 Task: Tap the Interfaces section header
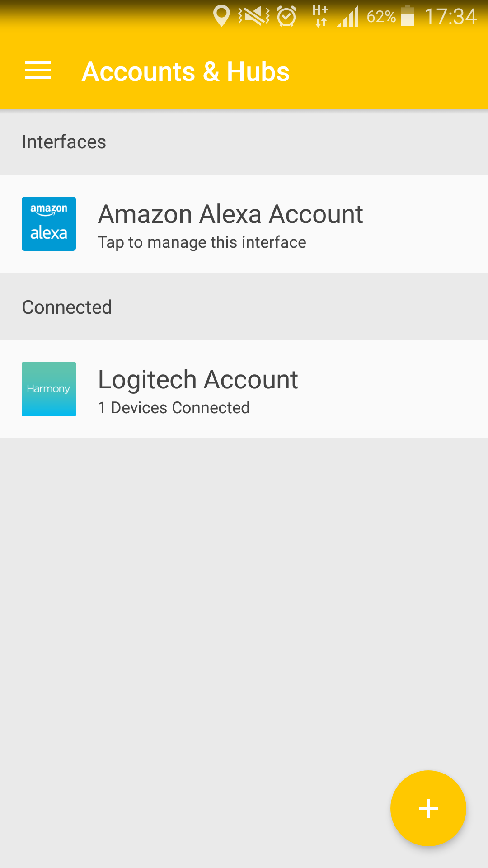click(64, 142)
